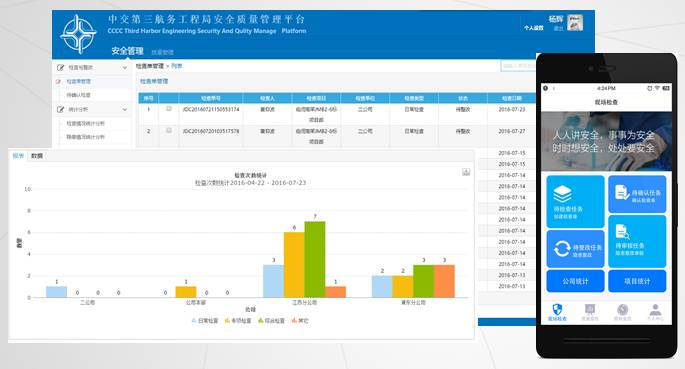Open the document-search pending review tile
Screen dimensions: 685x369
point(637,241)
